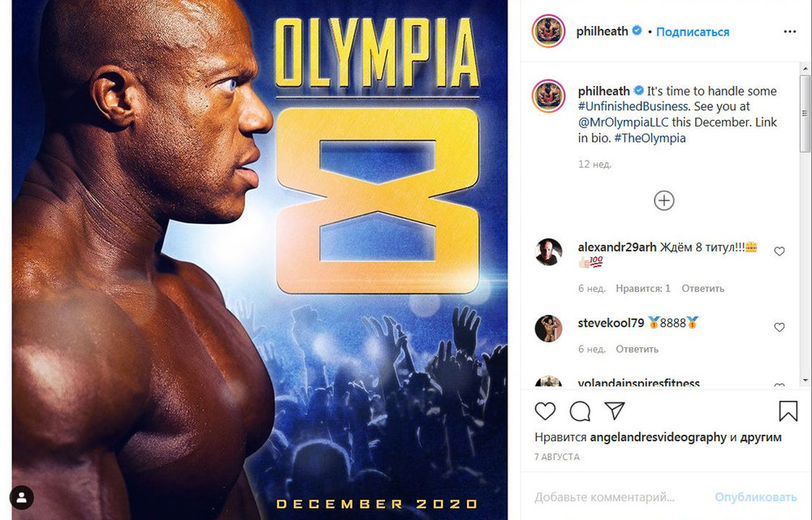Toggle like on alexandr29arh's comment heart
Screen dimensions: 812x520
779,251
